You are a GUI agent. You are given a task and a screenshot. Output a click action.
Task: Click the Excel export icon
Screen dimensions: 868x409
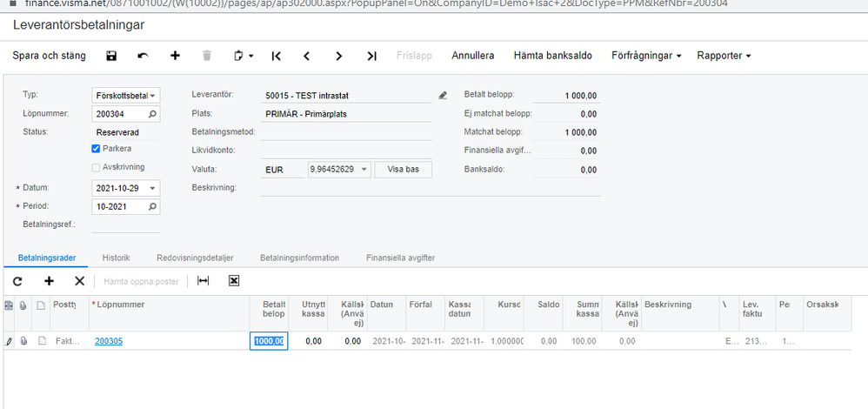pyautogui.click(x=234, y=282)
